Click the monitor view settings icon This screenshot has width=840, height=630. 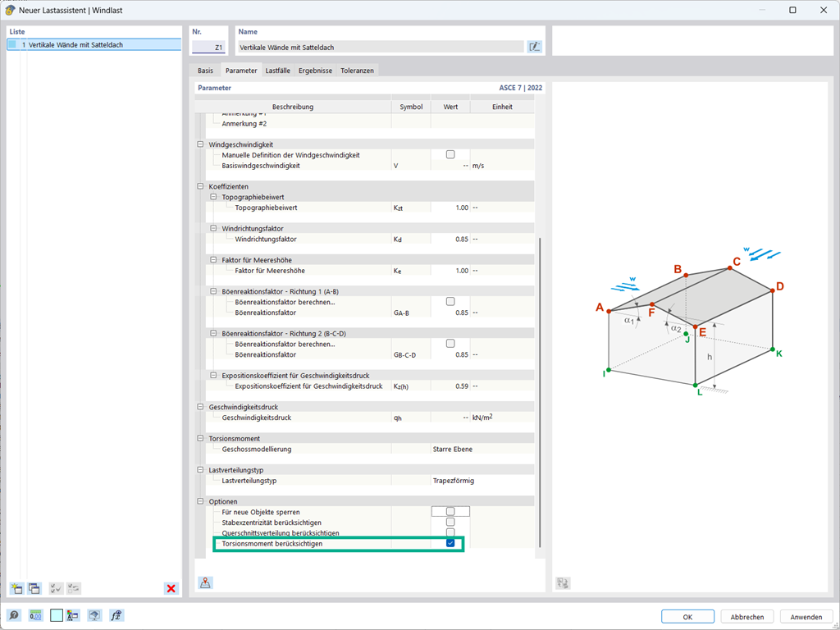click(95, 615)
